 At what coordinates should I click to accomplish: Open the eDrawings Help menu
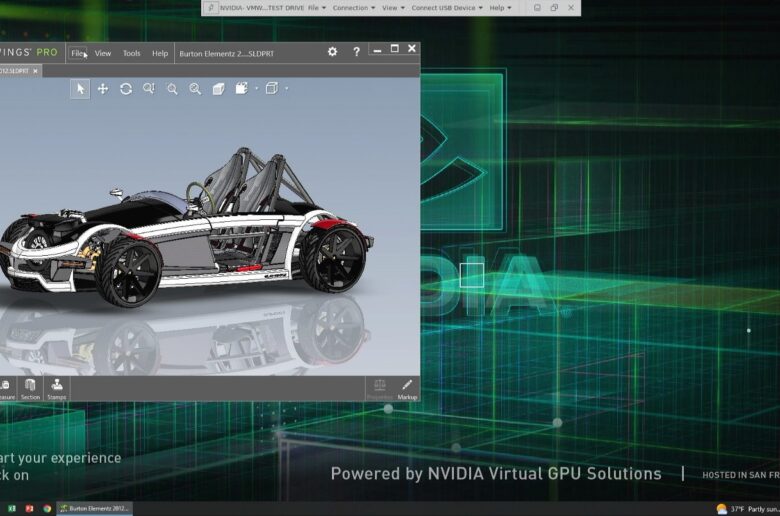tap(160, 53)
